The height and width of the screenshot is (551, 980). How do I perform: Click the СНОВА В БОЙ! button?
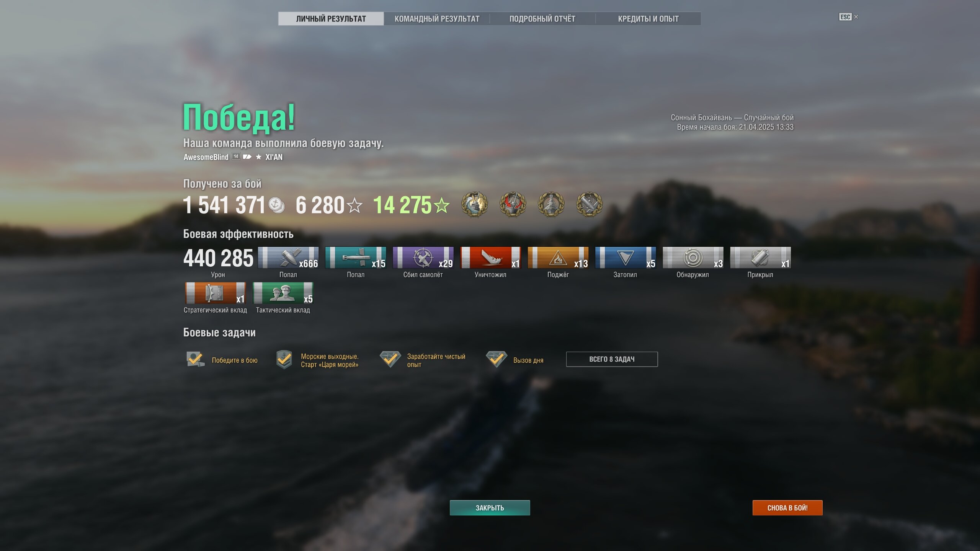click(787, 508)
